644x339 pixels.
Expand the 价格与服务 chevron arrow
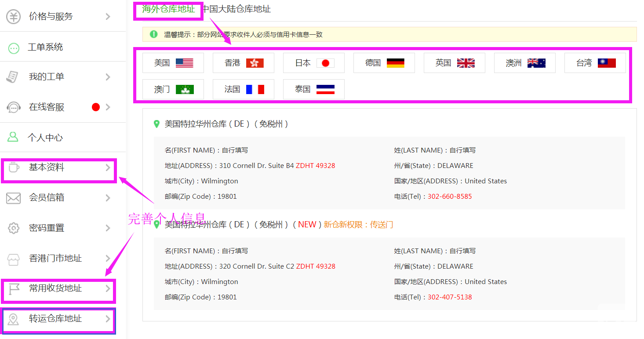click(108, 17)
